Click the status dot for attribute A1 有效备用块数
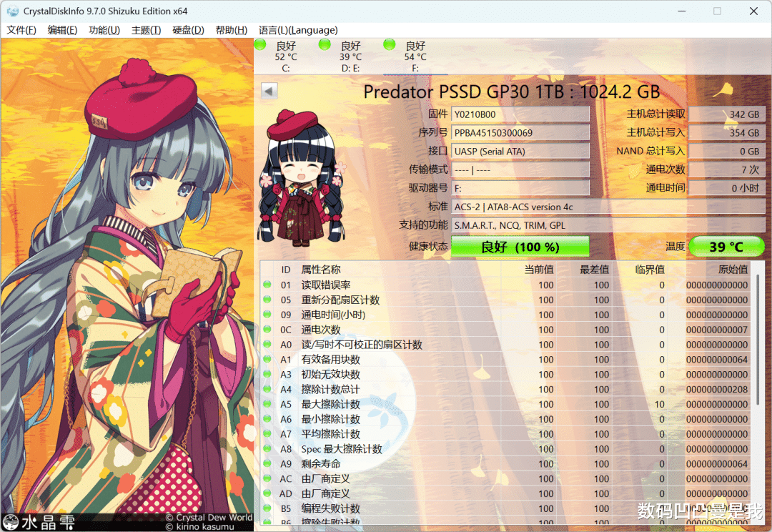772x532 pixels. pos(267,359)
